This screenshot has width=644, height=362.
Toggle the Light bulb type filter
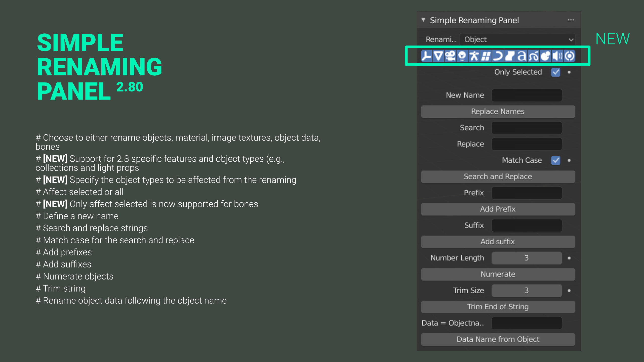462,56
